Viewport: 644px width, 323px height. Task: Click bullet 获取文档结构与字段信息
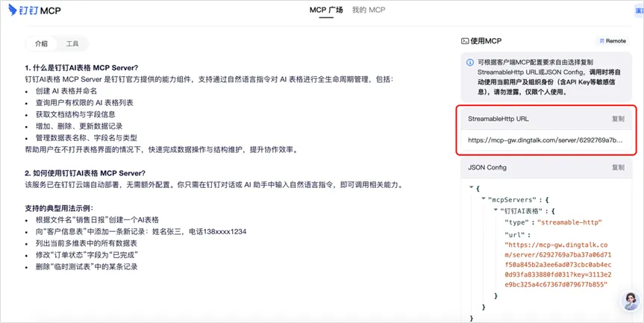point(75,115)
